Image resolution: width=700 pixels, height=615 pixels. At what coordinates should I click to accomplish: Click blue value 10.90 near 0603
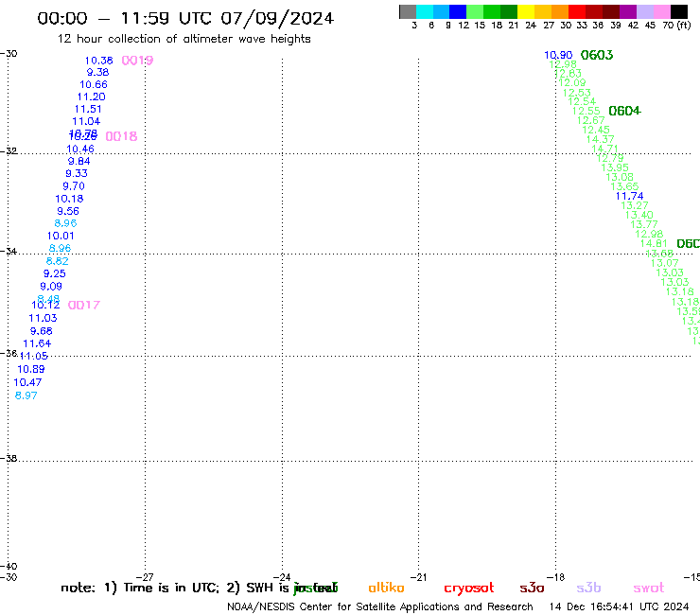click(x=558, y=55)
